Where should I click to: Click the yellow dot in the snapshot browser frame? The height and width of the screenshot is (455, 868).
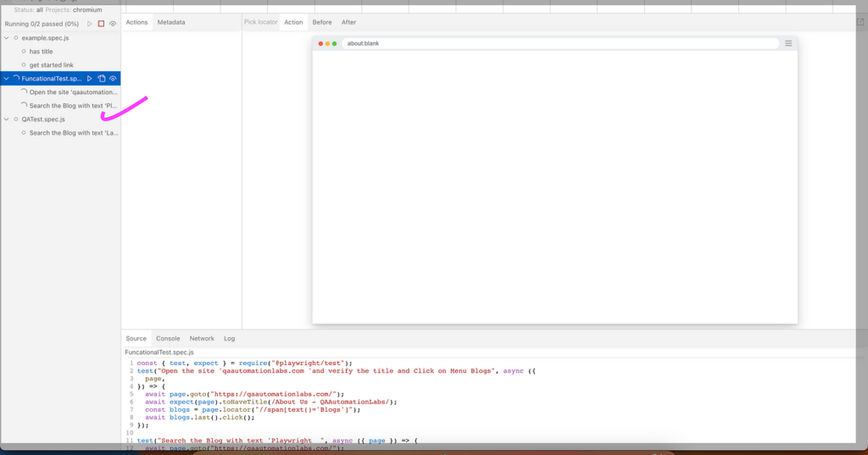tap(327, 44)
